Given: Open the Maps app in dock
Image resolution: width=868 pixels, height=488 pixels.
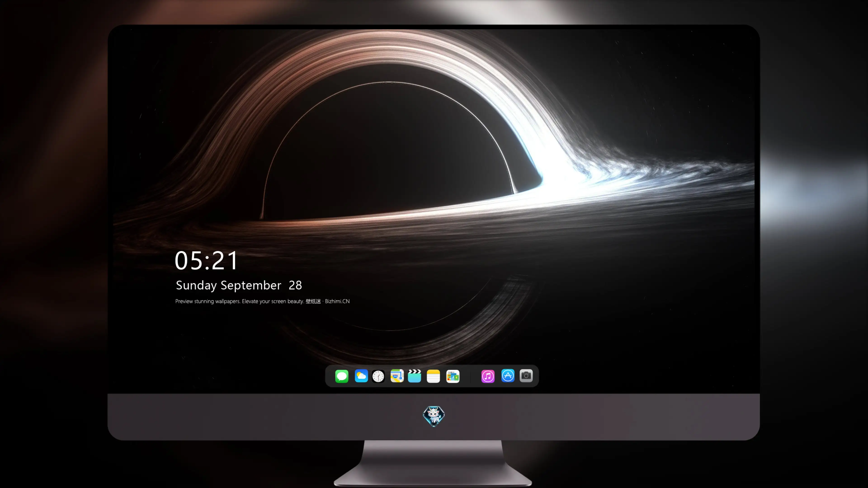Looking at the screenshot, I should pyautogui.click(x=397, y=376).
